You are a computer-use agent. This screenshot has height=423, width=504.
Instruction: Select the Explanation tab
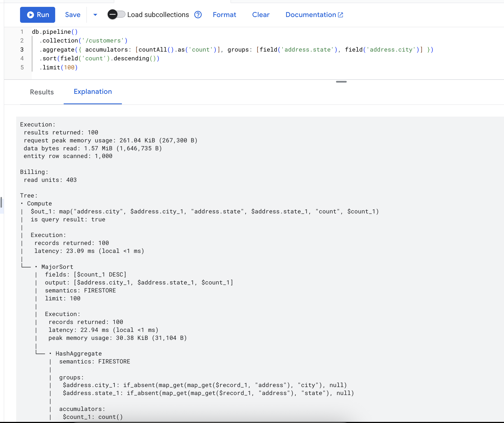click(93, 92)
